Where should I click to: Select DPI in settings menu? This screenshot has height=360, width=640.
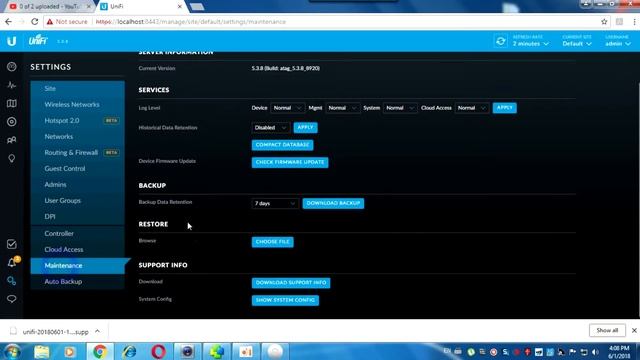tap(78, 216)
